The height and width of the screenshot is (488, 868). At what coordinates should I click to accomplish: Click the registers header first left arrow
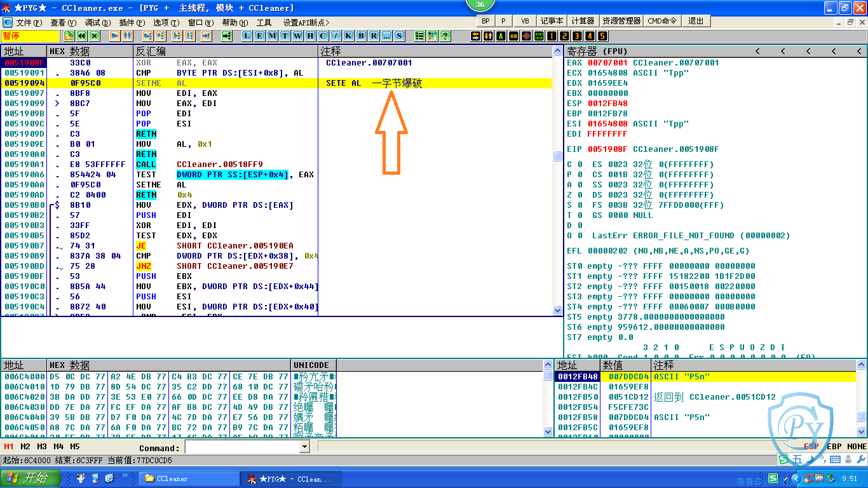757,51
